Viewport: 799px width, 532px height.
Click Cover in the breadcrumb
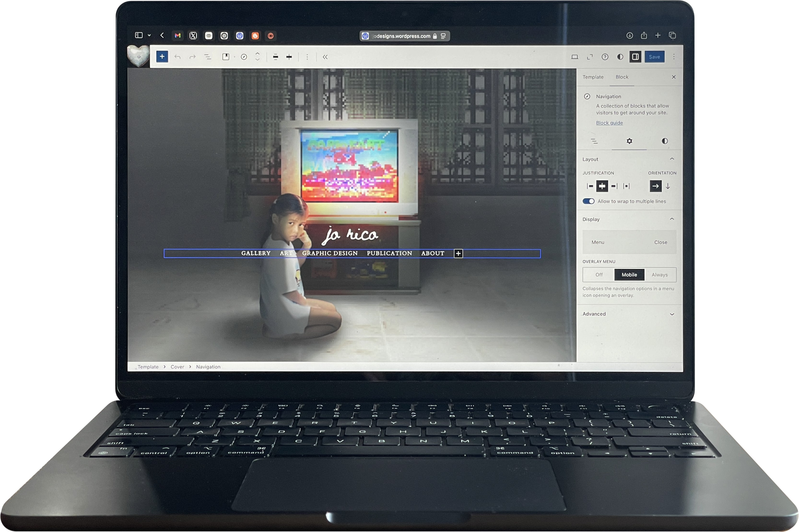pos(177,367)
